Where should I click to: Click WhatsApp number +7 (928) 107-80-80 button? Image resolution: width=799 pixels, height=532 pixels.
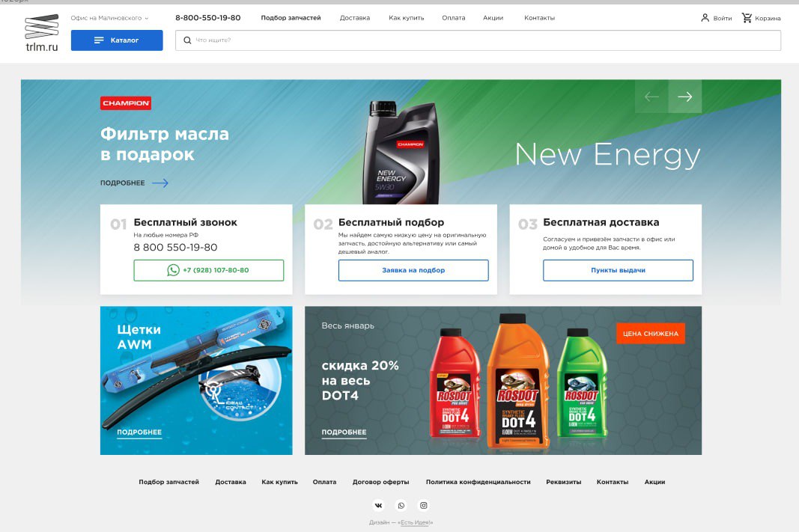click(x=208, y=270)
